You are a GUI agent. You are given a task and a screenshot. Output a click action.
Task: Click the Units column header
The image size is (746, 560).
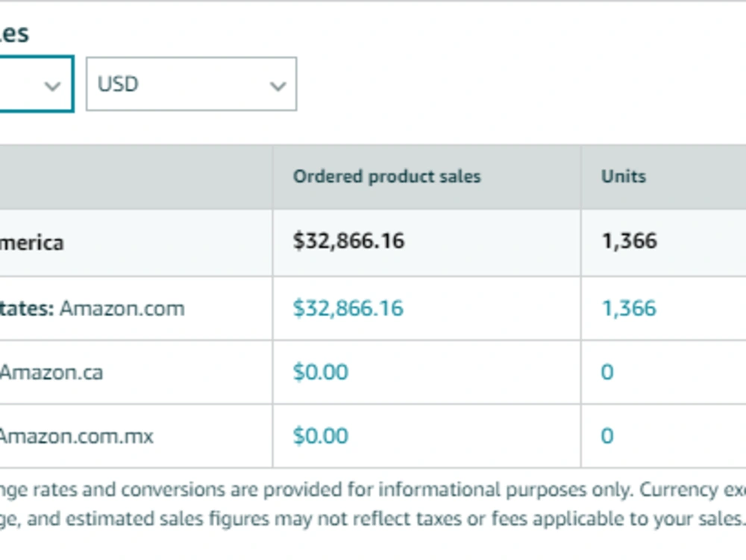click(x=624, y=177)
